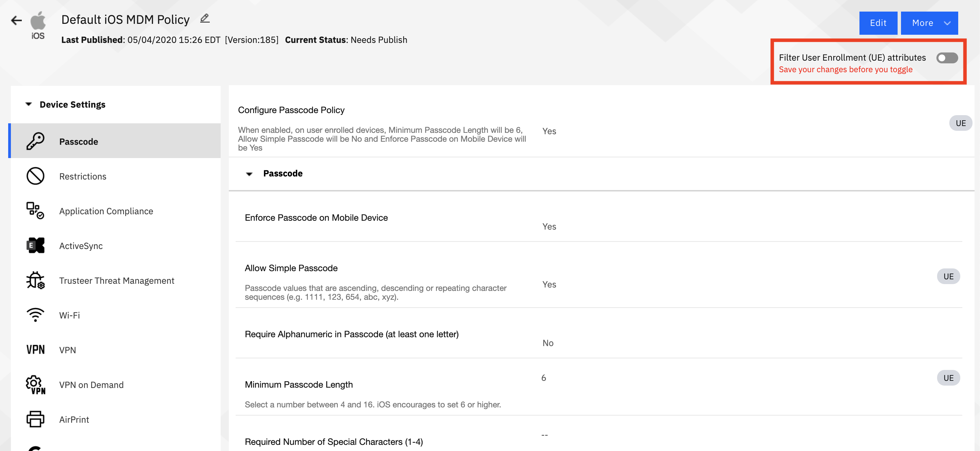
Task: Click UE badge beside Minimum Passcode Length
Action: [948, 378]
